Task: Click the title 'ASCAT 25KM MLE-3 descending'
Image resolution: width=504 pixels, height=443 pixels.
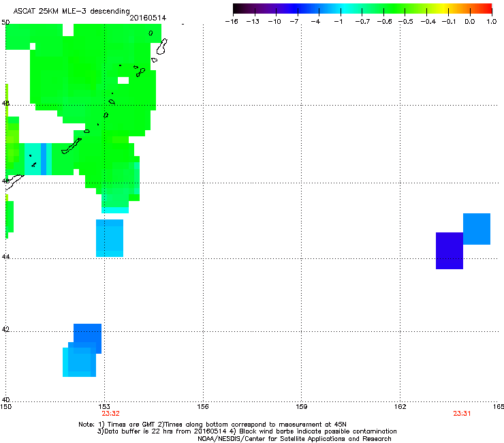Action: pos(72,11)
